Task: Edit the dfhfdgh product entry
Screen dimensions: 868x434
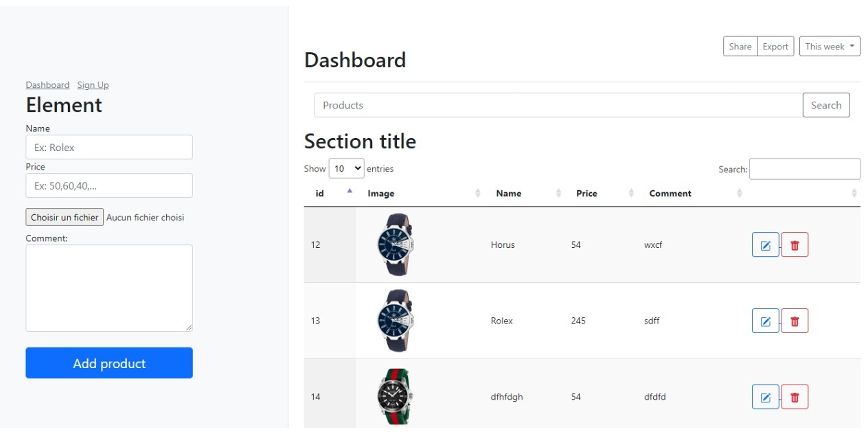Action: 765,397
